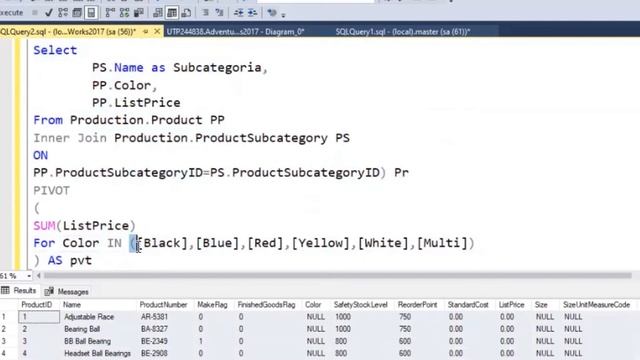
Task: Open the toolbar overflow options arrow
Action: pos(283,15)
